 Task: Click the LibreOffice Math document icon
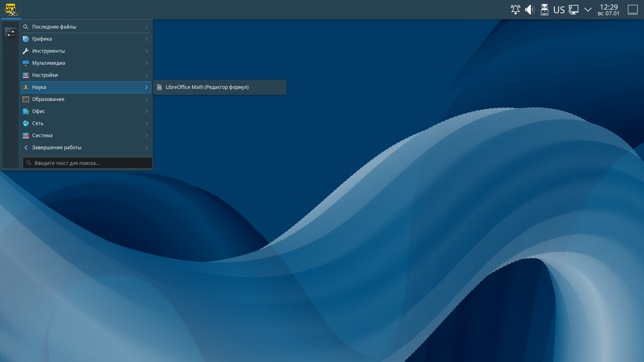coord(159,87)
